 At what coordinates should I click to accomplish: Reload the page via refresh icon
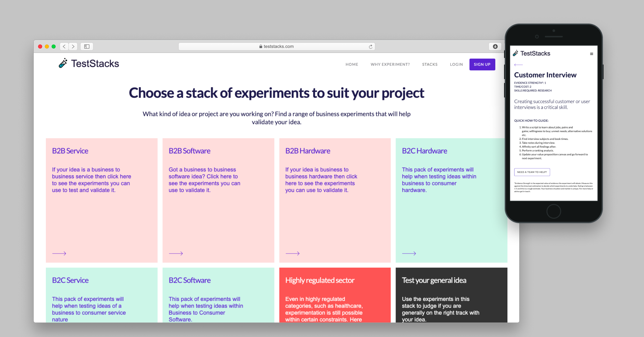[371, 47]
